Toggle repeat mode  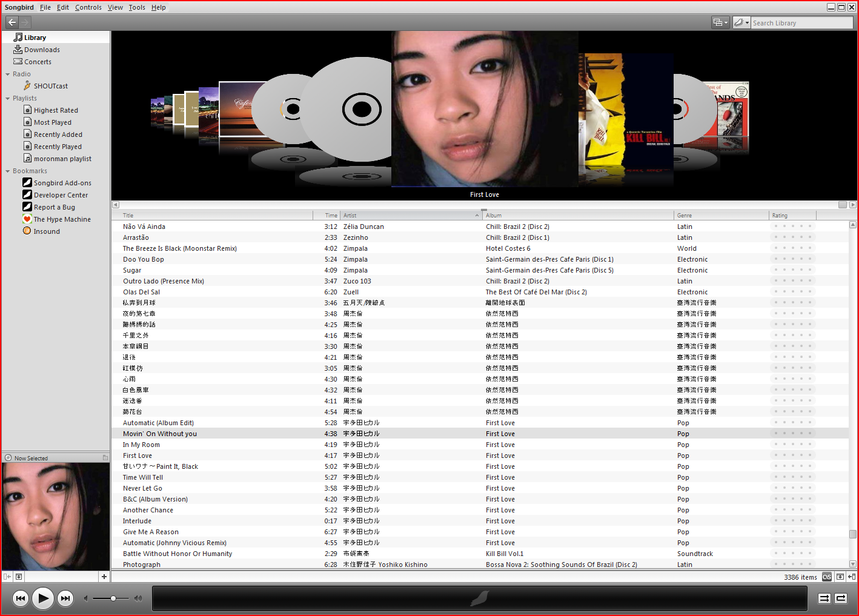(841, 598)
